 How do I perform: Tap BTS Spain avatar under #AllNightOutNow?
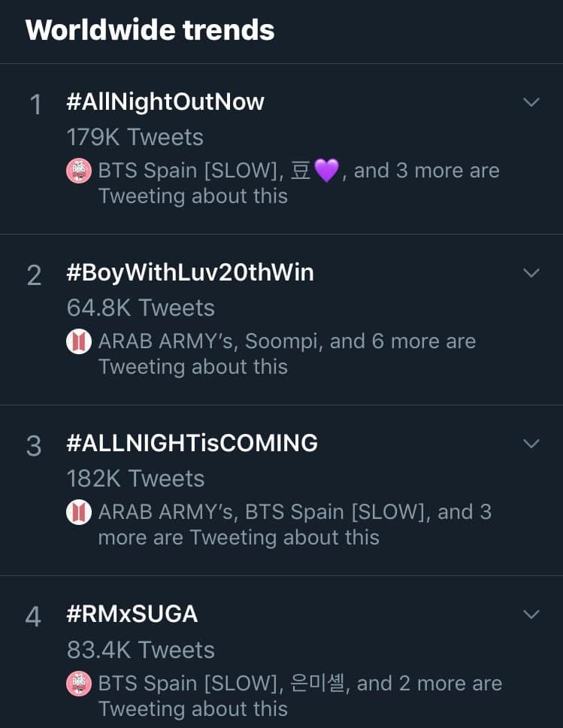79,171
